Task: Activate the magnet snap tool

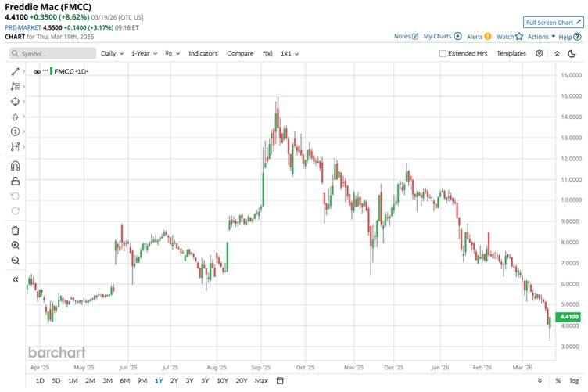Action: (x=16, y=166)
